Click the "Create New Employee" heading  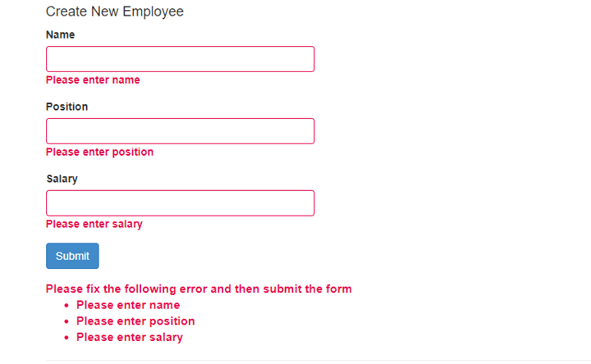[115, 11]
